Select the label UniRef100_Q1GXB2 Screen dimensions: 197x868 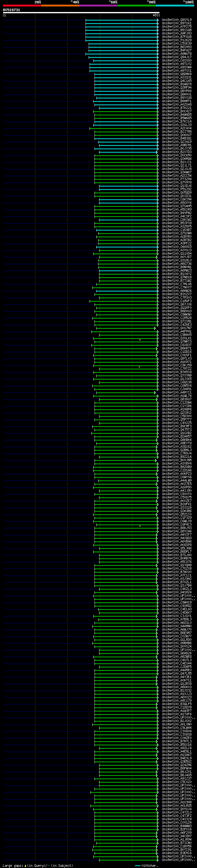(x=177, y=433)
